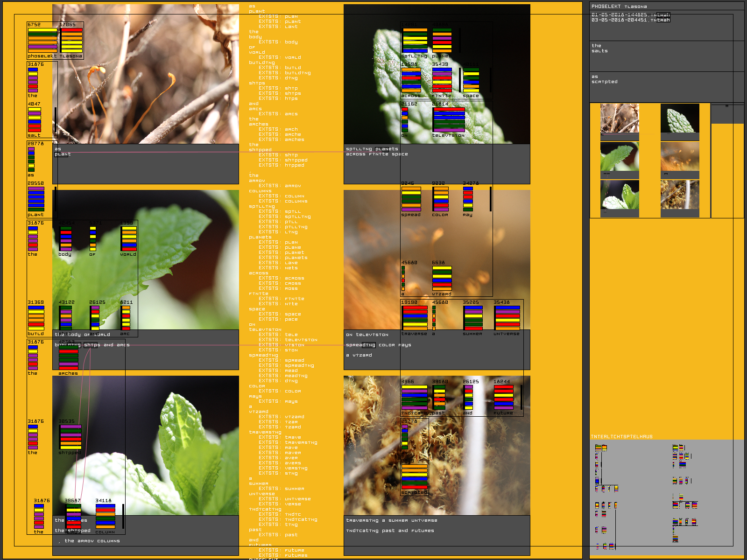
Task: Select the orange blurred stalks thumbnail
Action: [x=680, y=156]
